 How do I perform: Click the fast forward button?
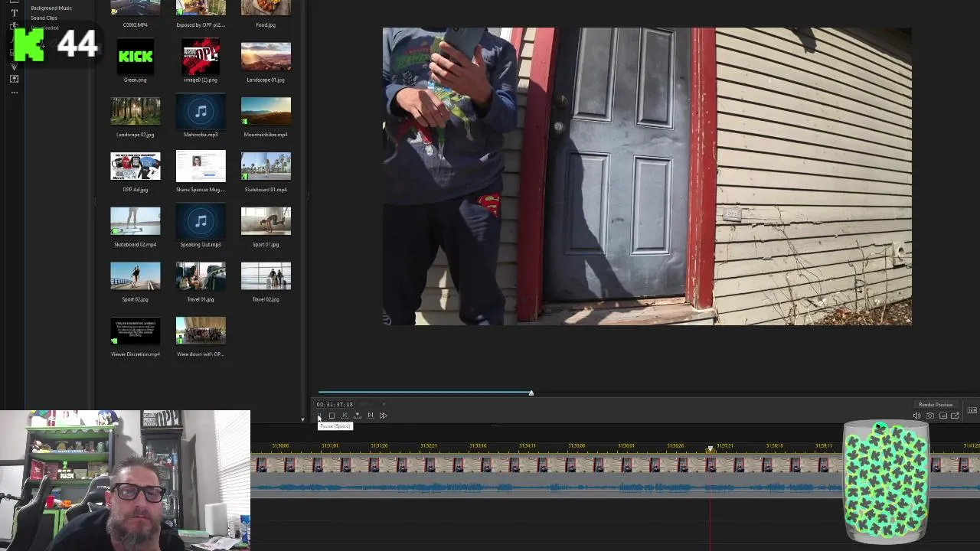(x=383, y=416)
